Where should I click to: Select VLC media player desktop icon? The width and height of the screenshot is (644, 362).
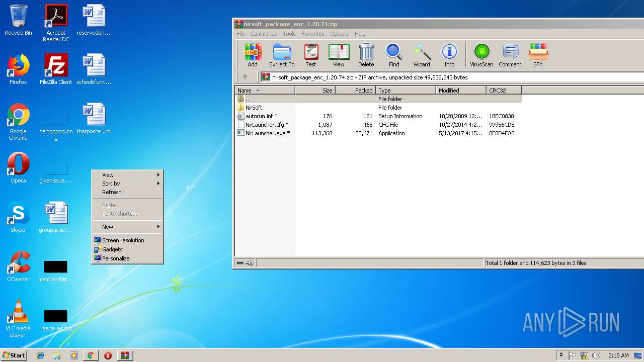pos(18,319)
